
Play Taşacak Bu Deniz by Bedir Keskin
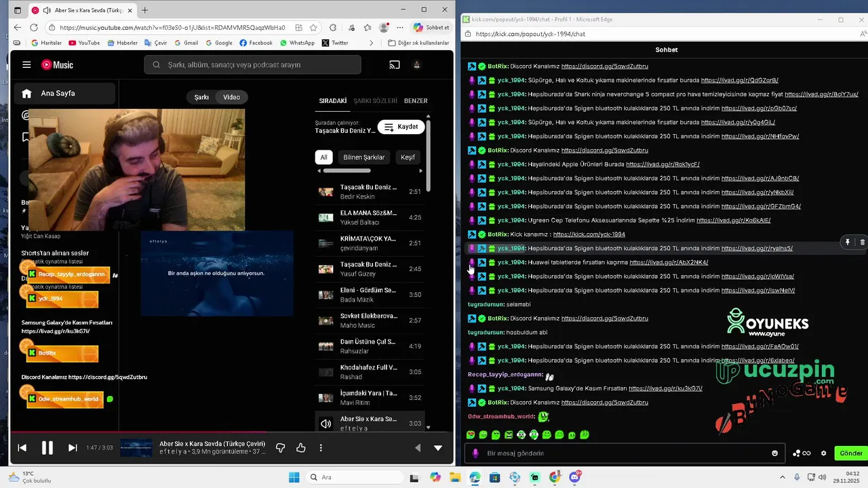click(x=370, y=192)
